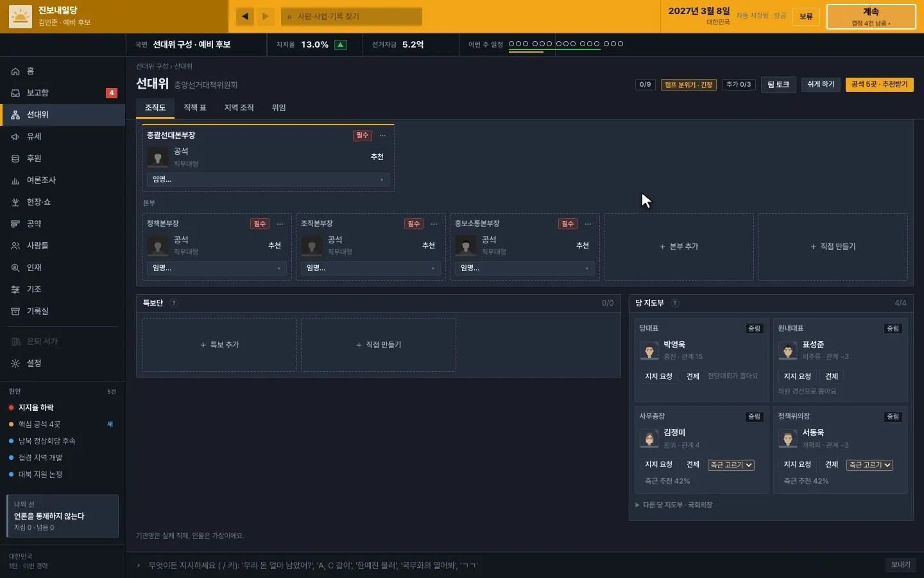The image size is (924, 578).
Task: Open the 임명 dropdown for 홍보소통본부장
Action: [x=525, y=268]
